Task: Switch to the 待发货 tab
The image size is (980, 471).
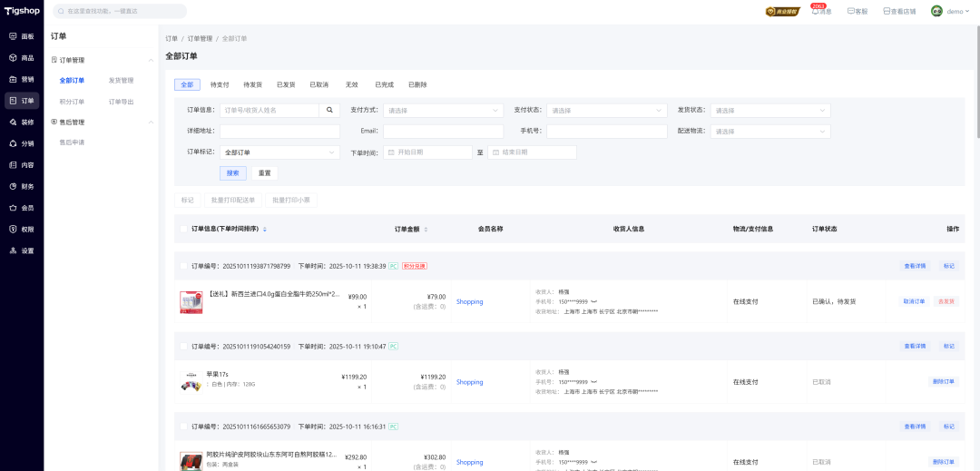Action: (x=252, y=84)
